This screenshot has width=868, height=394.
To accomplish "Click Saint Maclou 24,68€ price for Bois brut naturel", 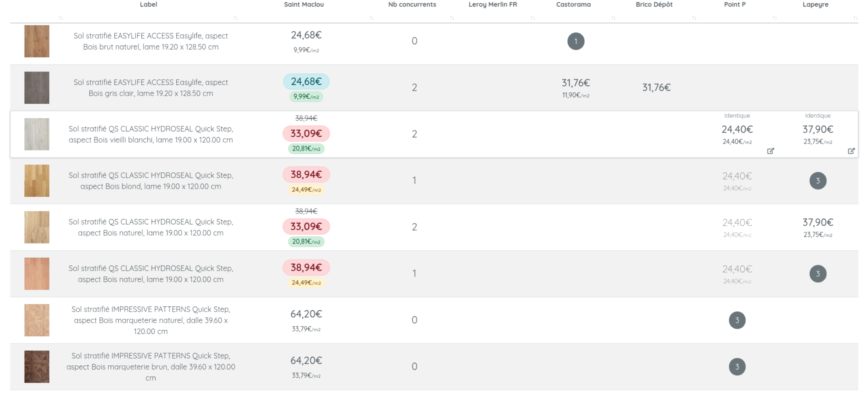I will pos(306,35).
